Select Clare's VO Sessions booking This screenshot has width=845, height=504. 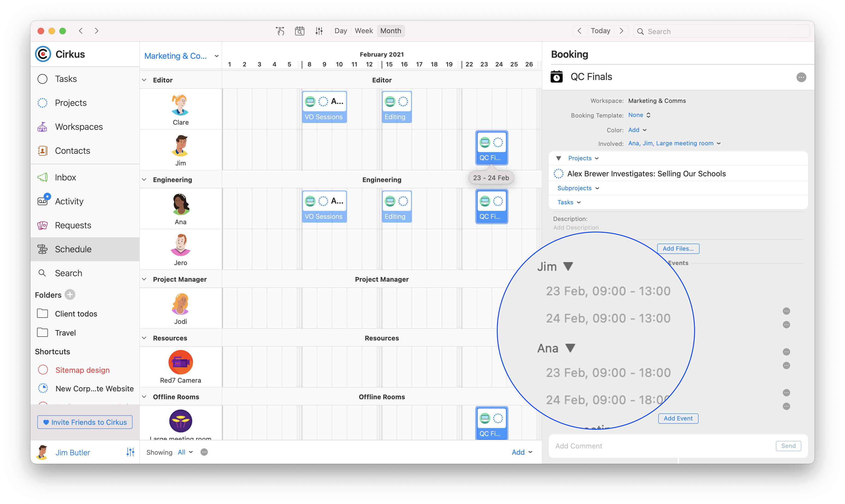[x=324, y=107]
